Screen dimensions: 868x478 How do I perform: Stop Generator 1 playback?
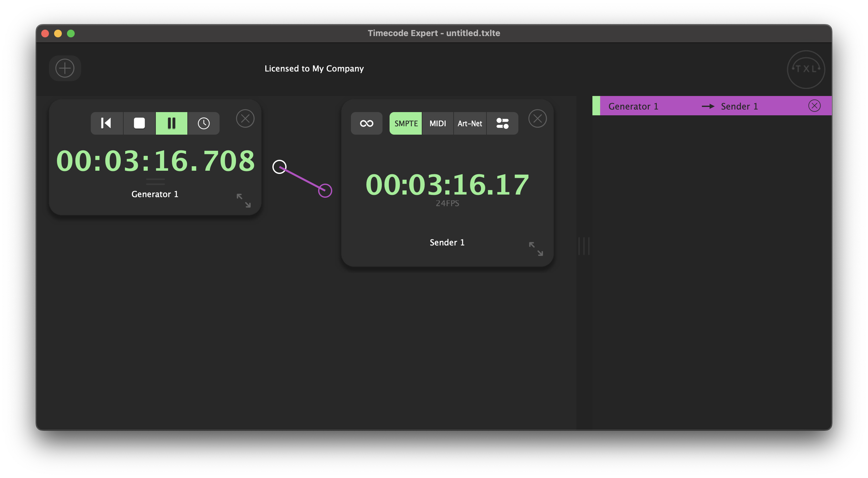pyautogui.click(x=139, y=123)
